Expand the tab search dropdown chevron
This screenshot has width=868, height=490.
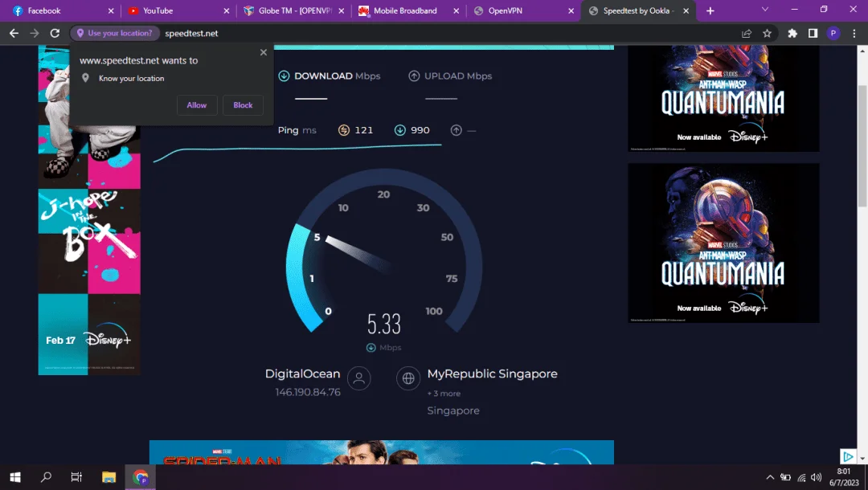(765, 10)
